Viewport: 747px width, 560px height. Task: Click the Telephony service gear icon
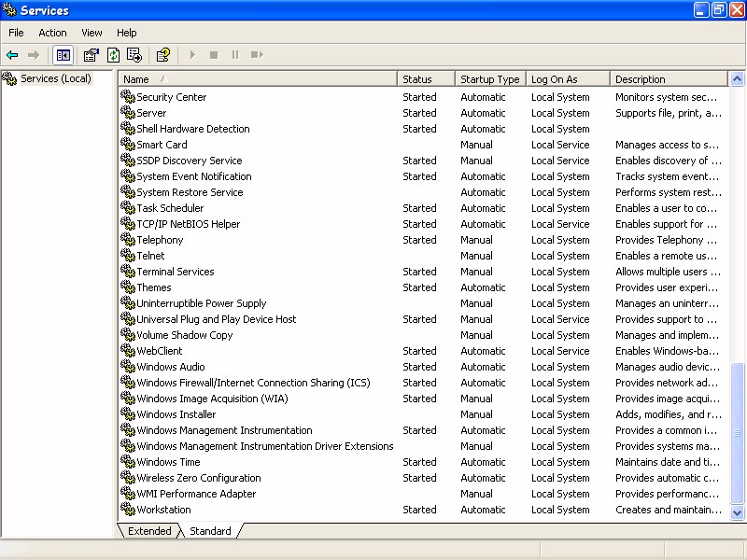128,239
